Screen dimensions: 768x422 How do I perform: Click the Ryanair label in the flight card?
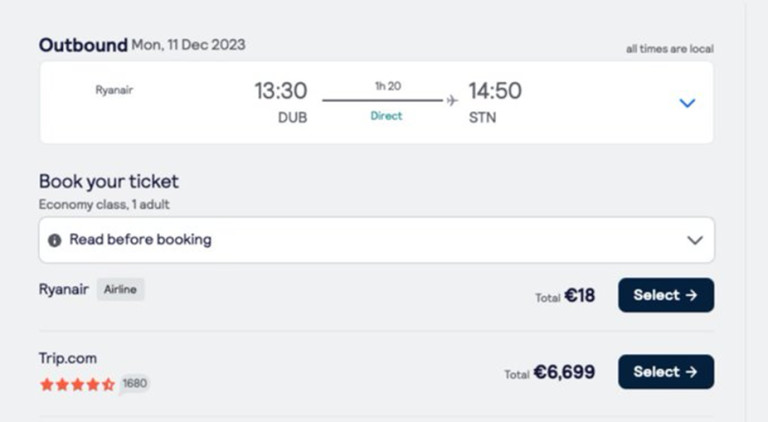pyautogui.click(x=114, y=90)
